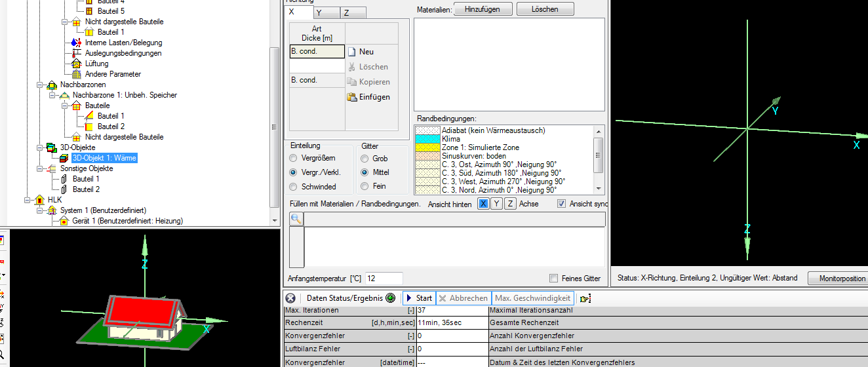Collapse the HLK tree node
The width and height of the screenshot is (868, 367).
[28, 200]
